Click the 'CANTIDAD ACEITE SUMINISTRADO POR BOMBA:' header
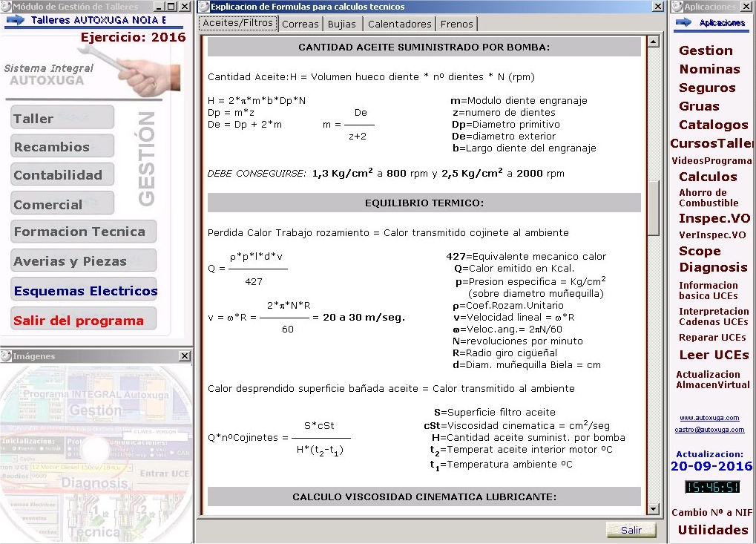Viewport: 756px width, 544px height. pos(424,47)
